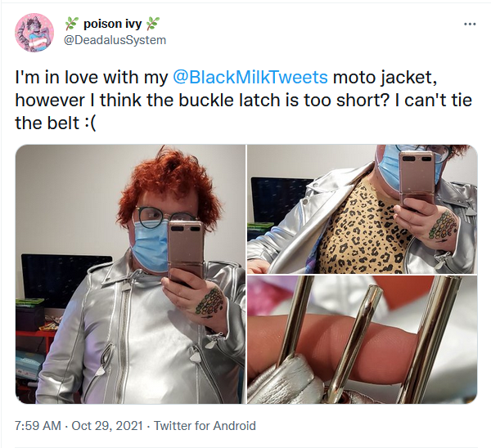Open the Twitter for Android source link
The image size is (491, 448).
pyautogui.click(x=205, y=426)
